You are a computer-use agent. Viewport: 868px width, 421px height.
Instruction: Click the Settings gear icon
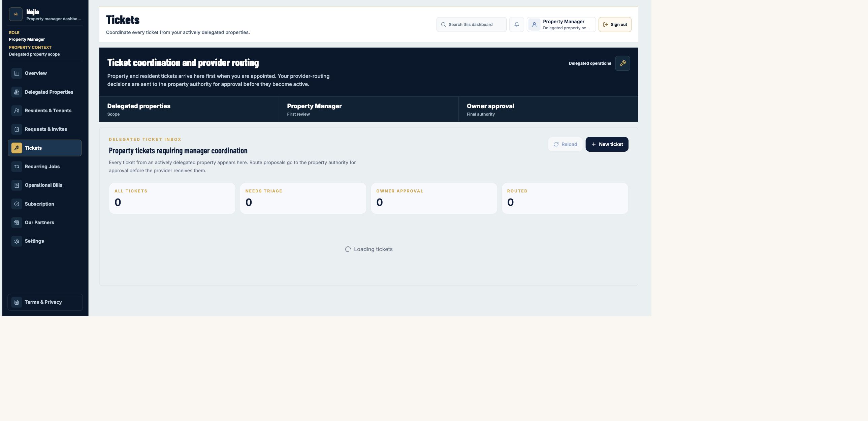17,241
